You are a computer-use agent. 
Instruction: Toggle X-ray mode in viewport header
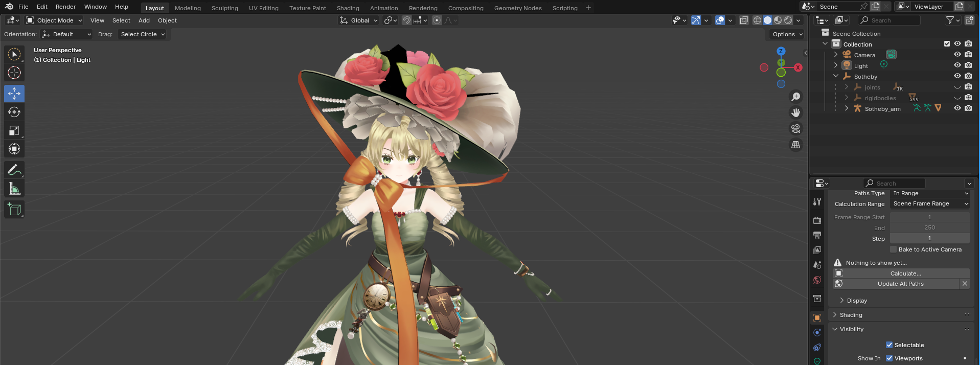click(744, 20)
